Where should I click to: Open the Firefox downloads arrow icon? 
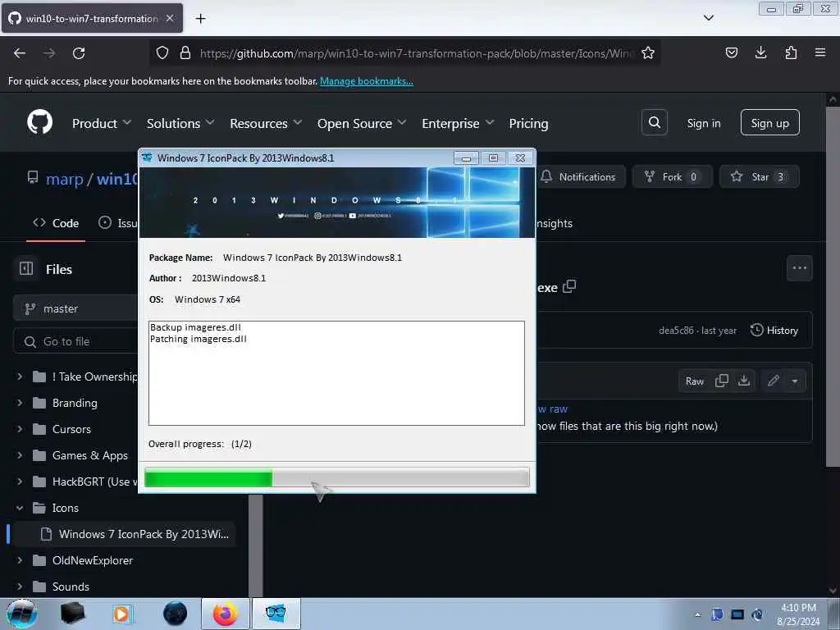coord(760,52)
